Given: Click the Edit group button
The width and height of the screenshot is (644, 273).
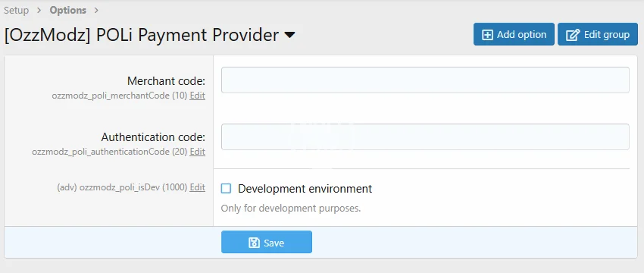Looking at the screenshot, I should point(598,34).
